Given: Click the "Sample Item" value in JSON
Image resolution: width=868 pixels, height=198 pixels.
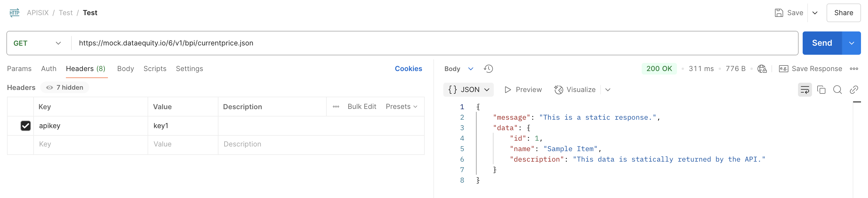Looking at the screenshot, I should pyautogui.click(x=570, y=149).
